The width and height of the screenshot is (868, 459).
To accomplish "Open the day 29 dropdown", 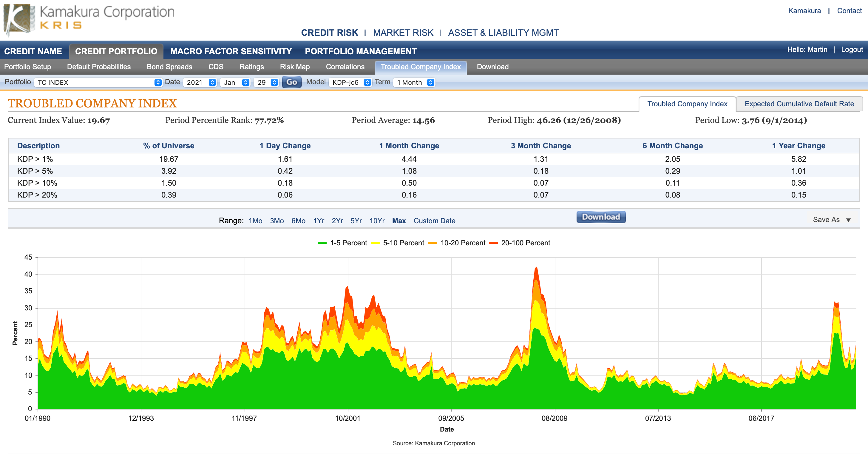I will (x=266, y=82).
